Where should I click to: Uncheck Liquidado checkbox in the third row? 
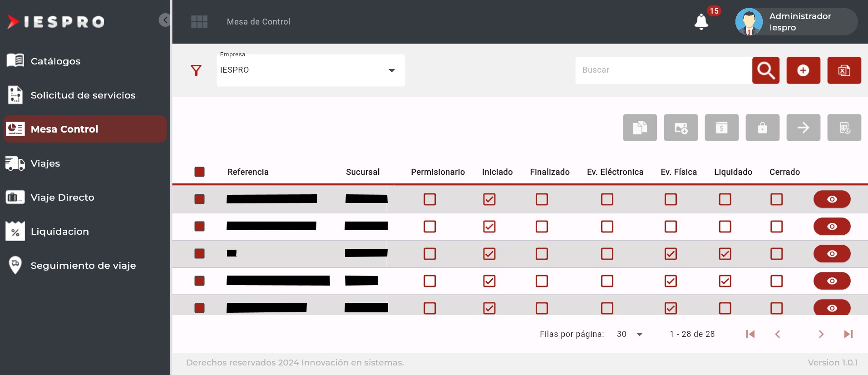pyautogui.click(x=725, y=254)
